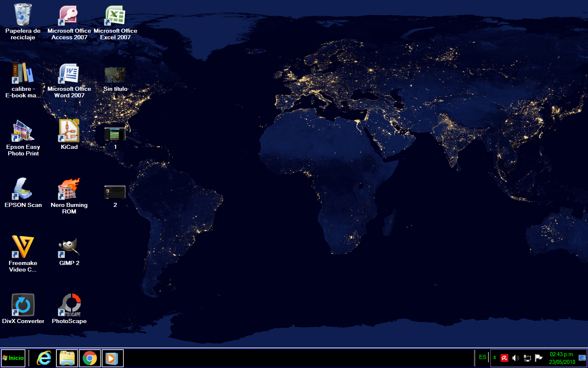
Task: Click the ES language indicator
Action: tap(483, 357)
